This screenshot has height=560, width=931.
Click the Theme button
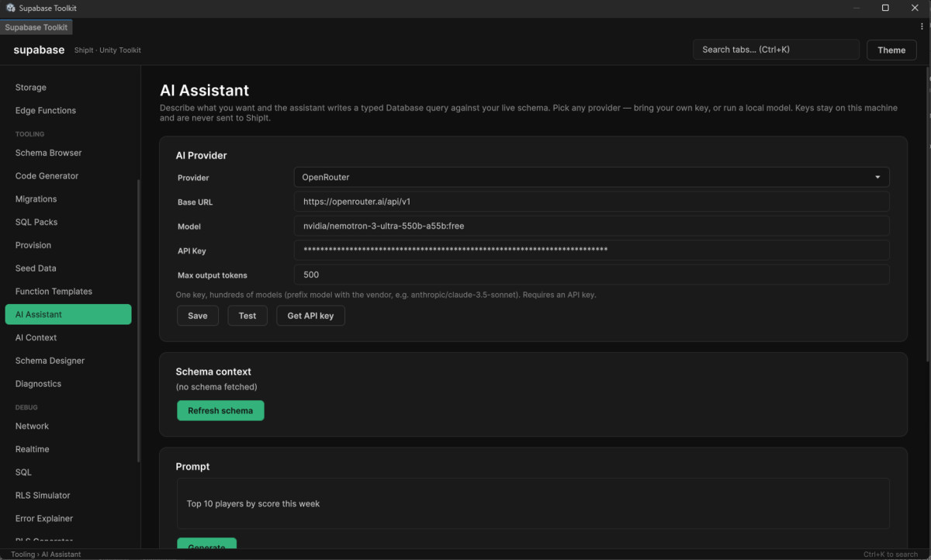[x=891, y=50]
